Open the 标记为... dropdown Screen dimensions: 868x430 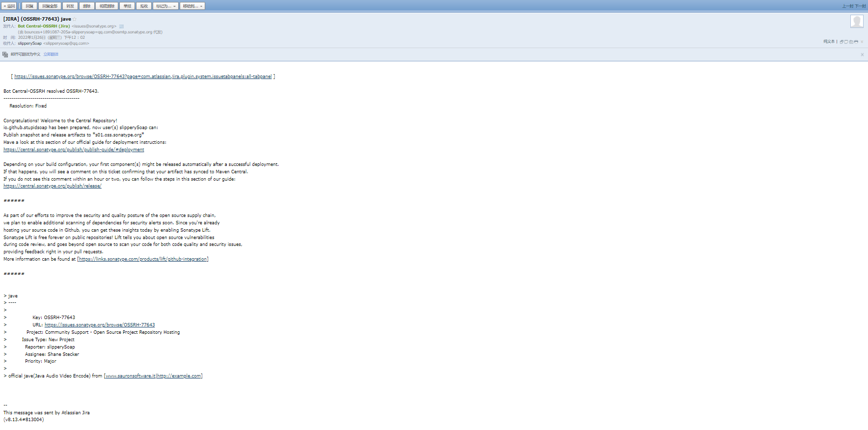click(x=166, y=6)
